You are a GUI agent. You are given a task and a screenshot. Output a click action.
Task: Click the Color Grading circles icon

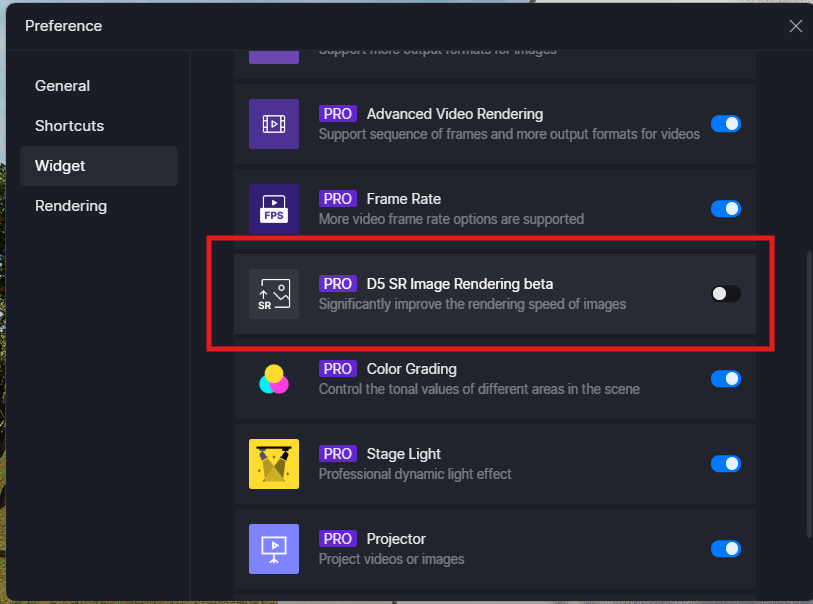(x=273, y=379)
